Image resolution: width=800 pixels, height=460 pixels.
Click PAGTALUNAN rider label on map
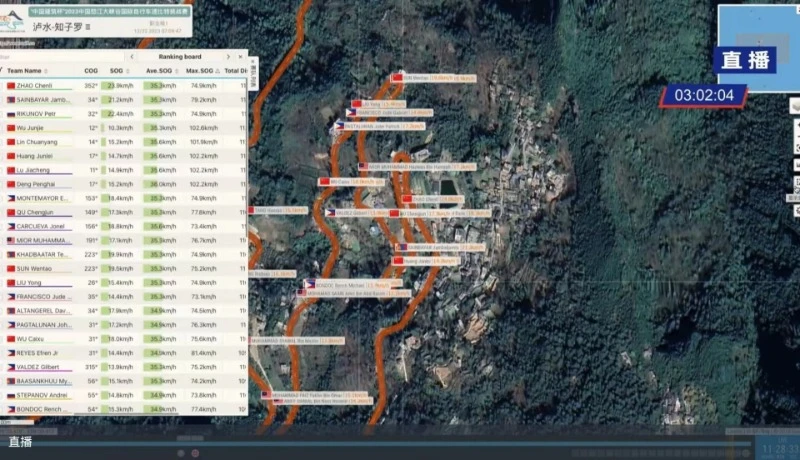[380, 125]
